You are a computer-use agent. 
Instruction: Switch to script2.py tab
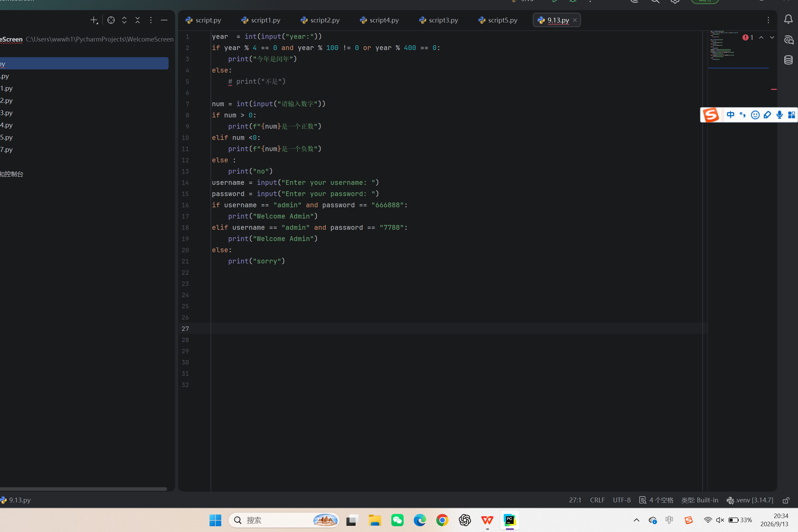[320, 20]
